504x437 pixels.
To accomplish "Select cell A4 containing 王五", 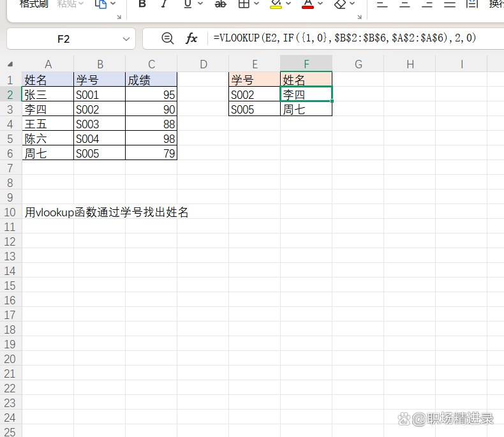I will [48, 124].
